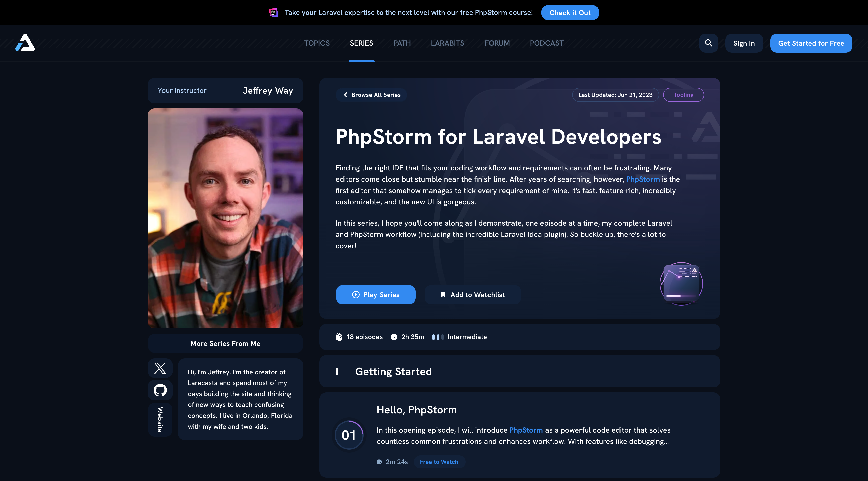Go back via Browse All Series

coord(371,95)
